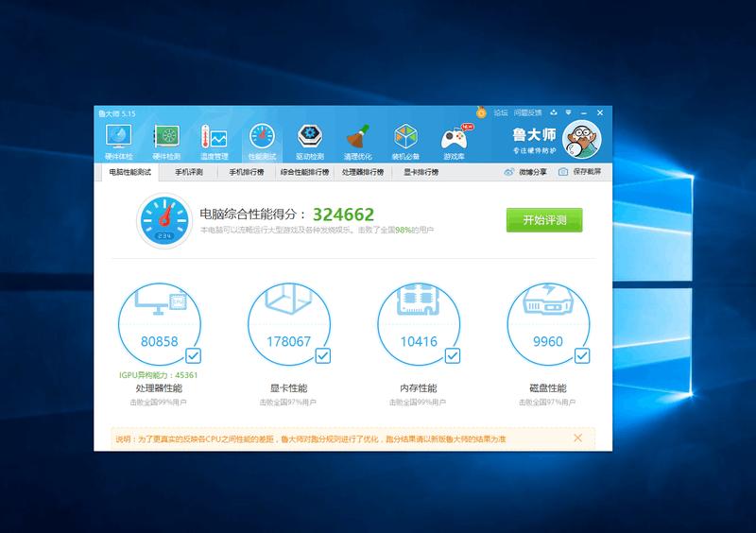The height and width of the screenshot is (533, 756).
Task: Click disk score 9960
Action: click(548, 341)
